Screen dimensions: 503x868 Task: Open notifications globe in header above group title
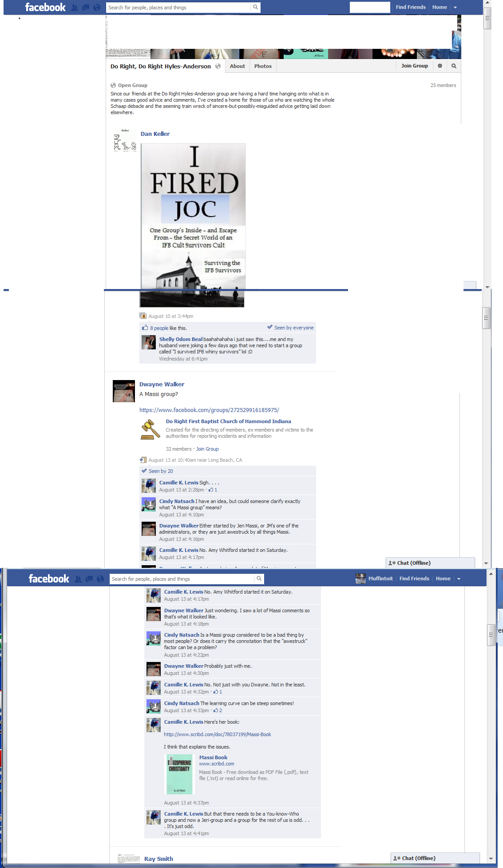click(x=97, y=8)
